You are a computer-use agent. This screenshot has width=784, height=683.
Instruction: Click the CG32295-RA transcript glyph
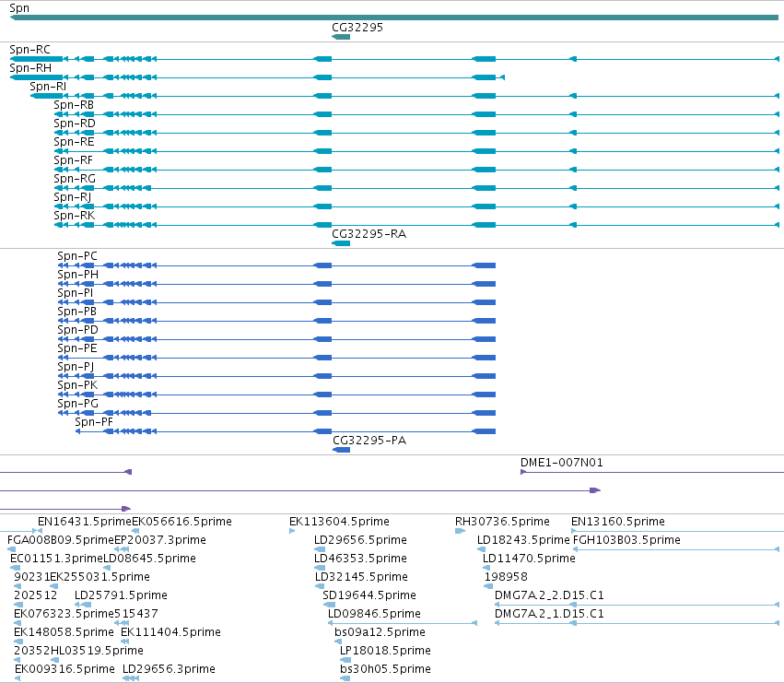click(341, 243)
